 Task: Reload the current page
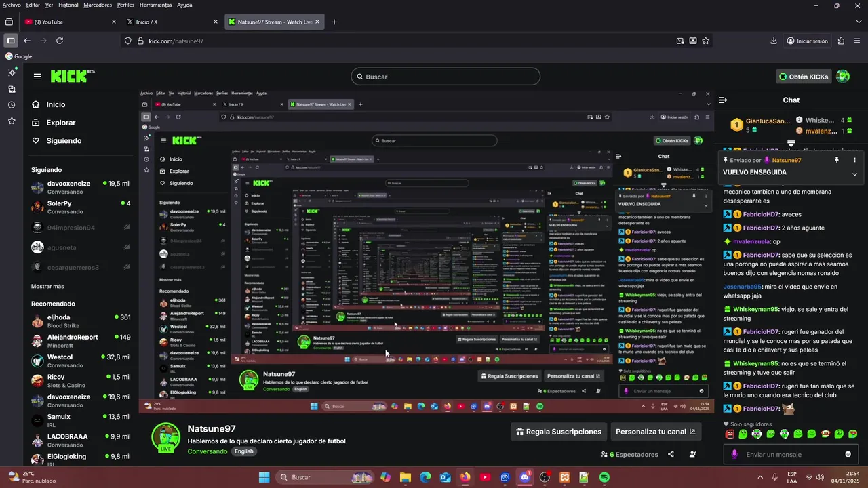click(60, 41)
